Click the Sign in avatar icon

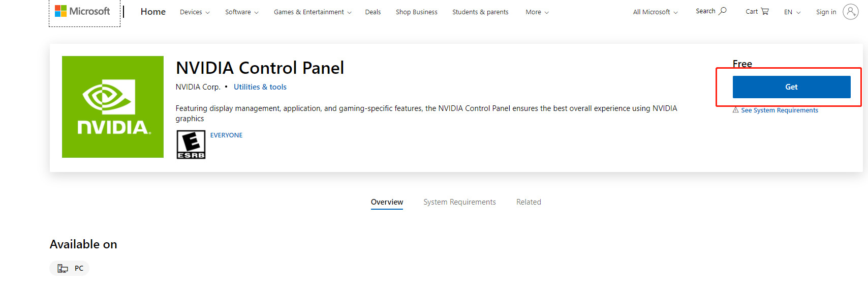[851, 11]
